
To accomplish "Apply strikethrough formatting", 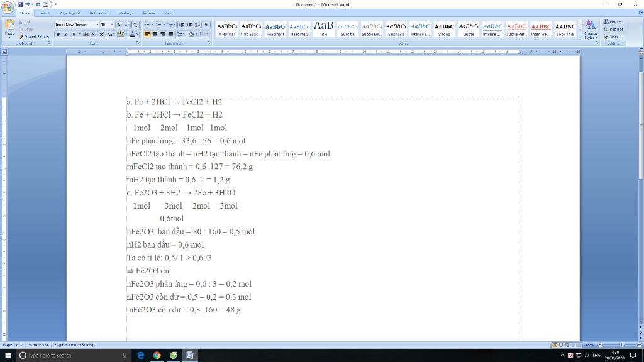I will click(x=86, y=35).
